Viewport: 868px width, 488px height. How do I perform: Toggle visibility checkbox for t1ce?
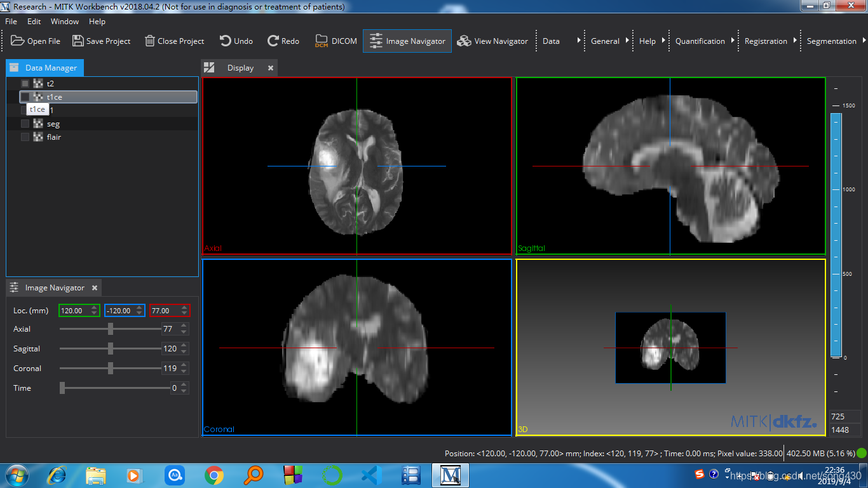[25, 97]
